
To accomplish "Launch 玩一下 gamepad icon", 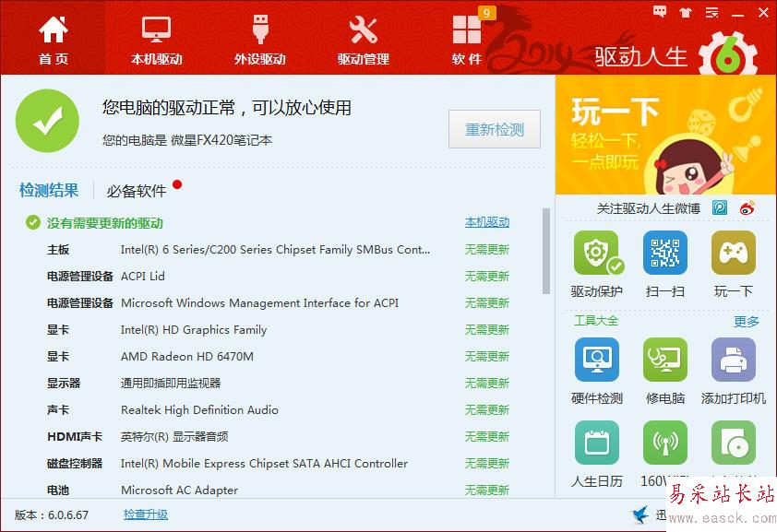I will click(734, 253).
